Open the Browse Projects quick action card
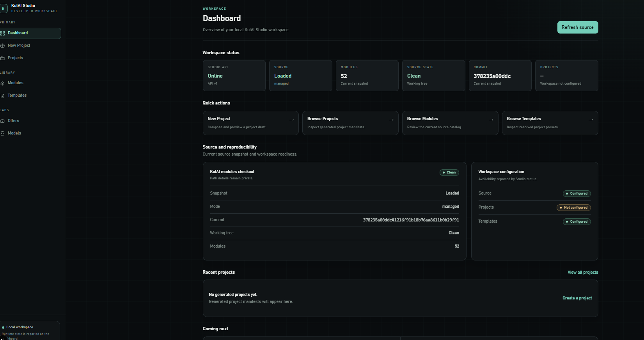This screenshot has width=644, height=340. [x=350, y=123]
